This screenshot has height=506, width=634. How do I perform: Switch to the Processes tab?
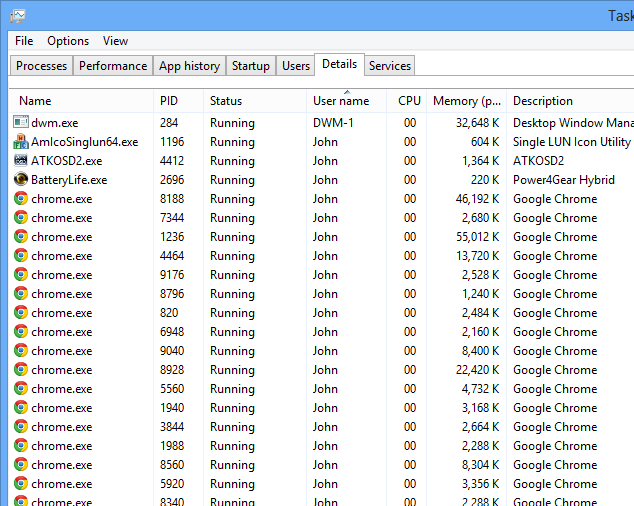click(41, 66)
